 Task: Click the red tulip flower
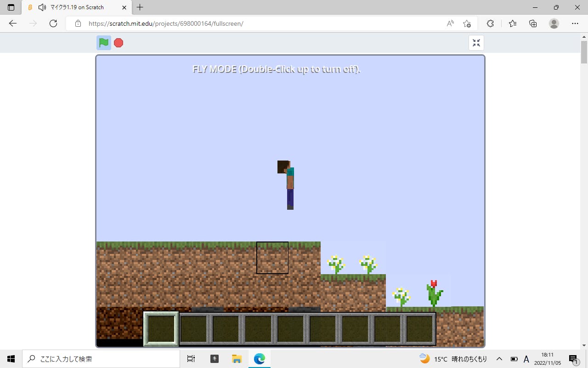434,293
